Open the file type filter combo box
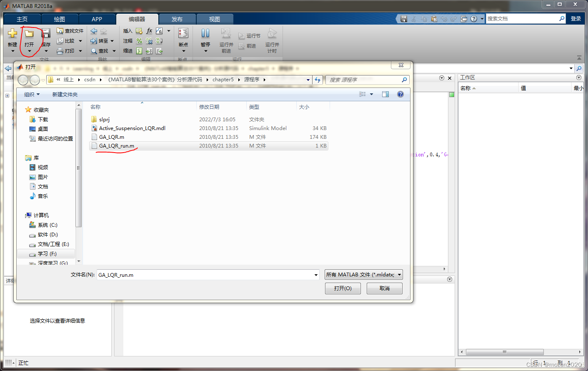Viewport: 588px width, 371px height. tap(363, 275)
